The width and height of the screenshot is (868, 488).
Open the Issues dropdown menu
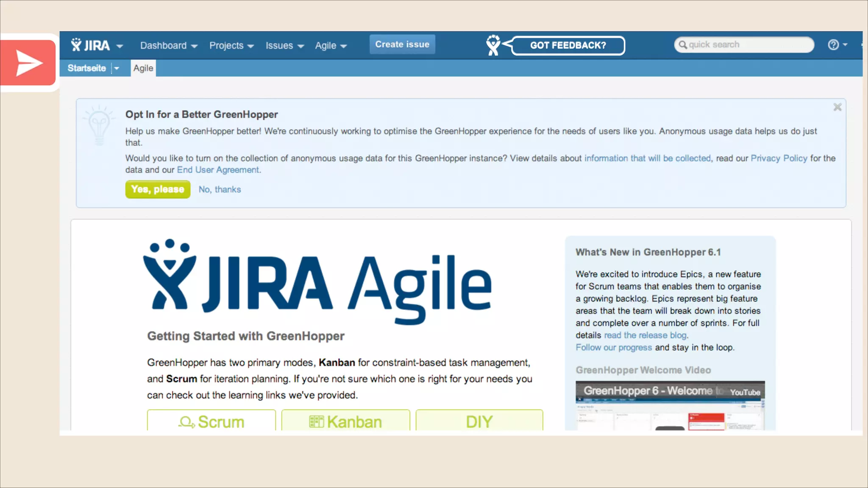point(284,45)
